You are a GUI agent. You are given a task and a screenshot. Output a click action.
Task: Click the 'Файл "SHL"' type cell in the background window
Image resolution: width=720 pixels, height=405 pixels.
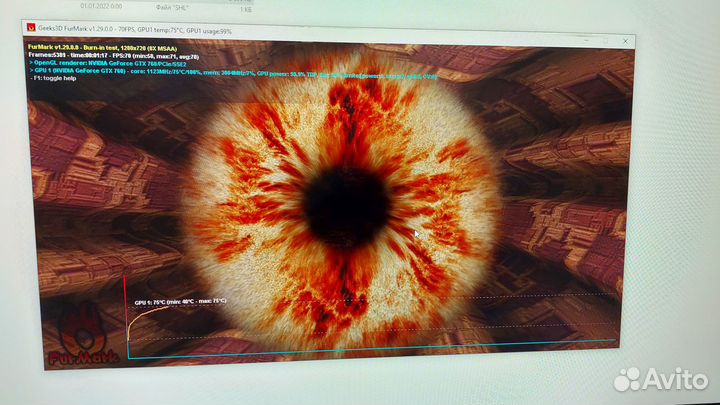[172, 7]
